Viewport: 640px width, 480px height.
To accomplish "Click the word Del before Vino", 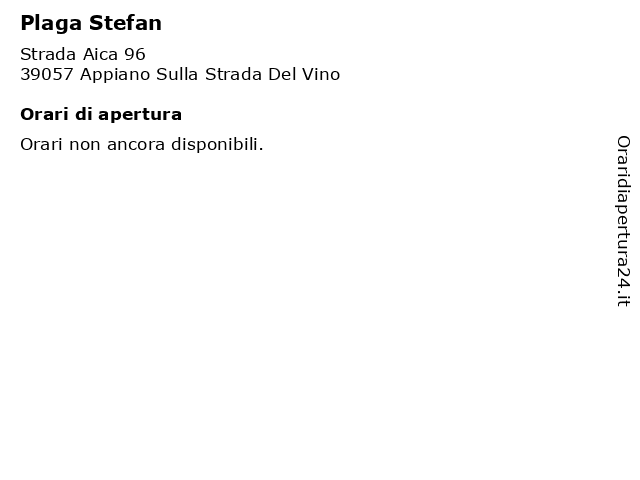I will [x=282, y=74].
